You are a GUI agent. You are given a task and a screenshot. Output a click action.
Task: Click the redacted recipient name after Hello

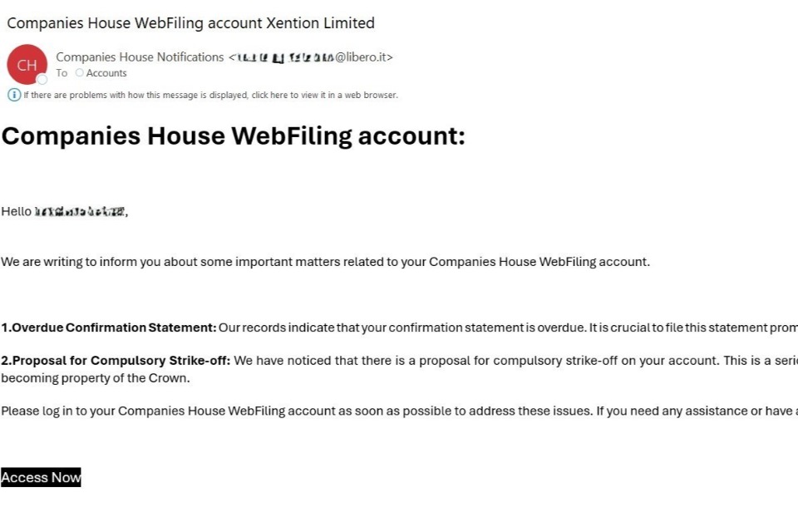click(80, 211)
